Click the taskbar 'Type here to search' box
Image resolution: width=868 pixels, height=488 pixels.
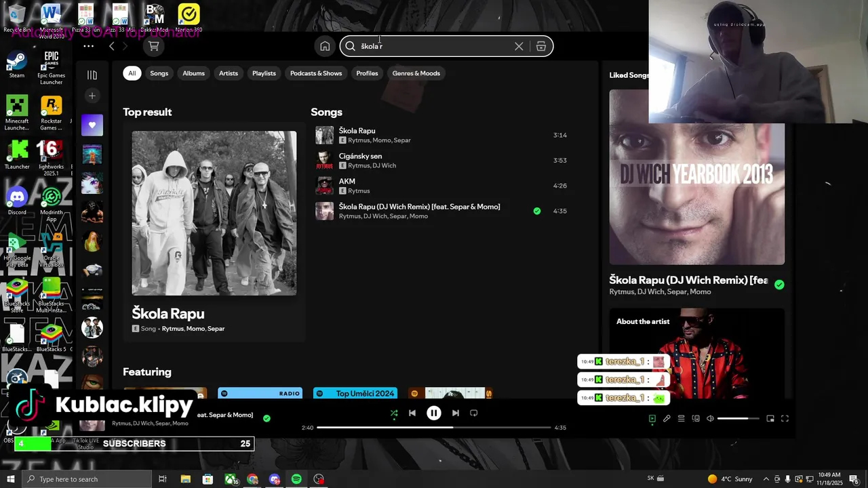coord(87,479)
